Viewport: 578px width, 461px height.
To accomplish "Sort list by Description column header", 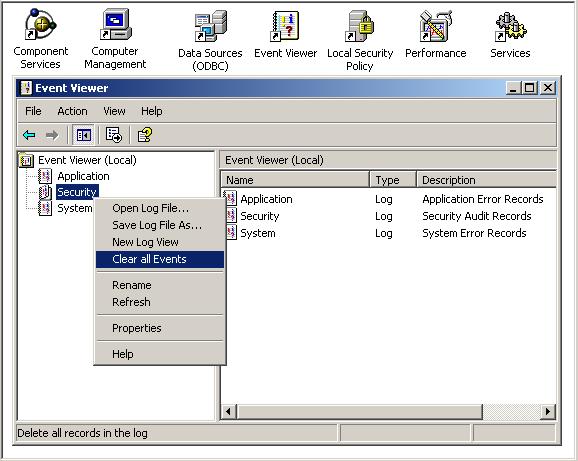I will [486, 180].
